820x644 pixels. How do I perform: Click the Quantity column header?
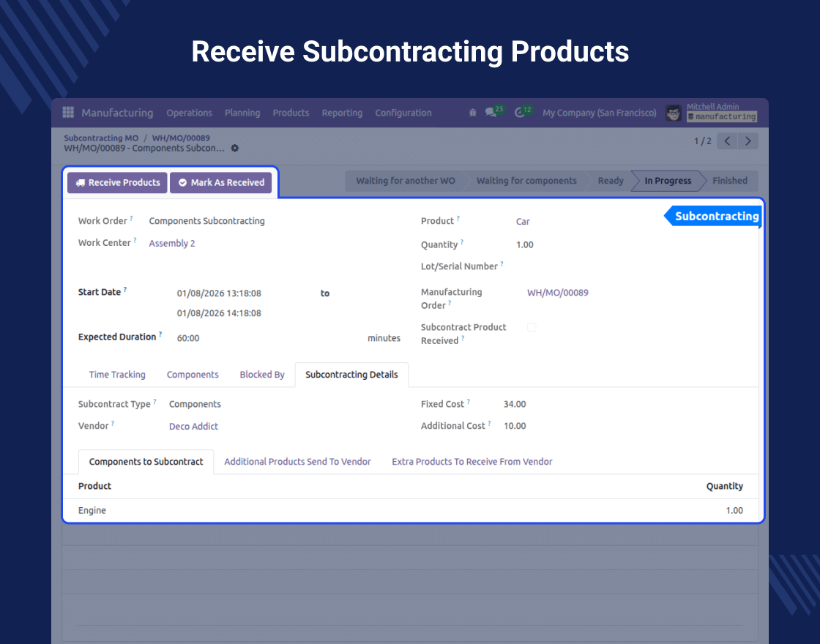tap(724, 486)
